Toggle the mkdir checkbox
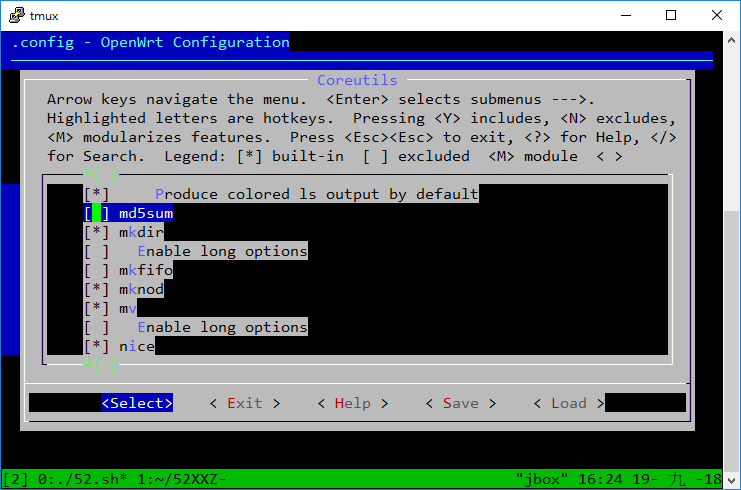This screenshot has width=741, height=490. tap(96, 232)
